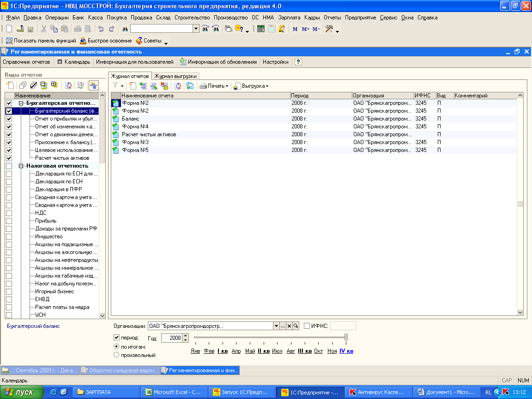Click the redo arrow icon
This screenshot has width=532, height=399.
(x=111, y=29)
